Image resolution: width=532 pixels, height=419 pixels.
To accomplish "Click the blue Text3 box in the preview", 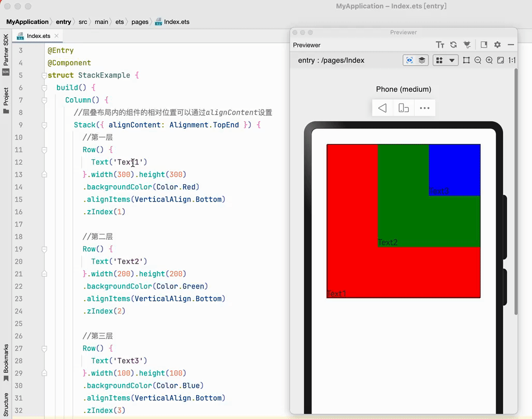I will pyautogui.click(x=455, y=170).
